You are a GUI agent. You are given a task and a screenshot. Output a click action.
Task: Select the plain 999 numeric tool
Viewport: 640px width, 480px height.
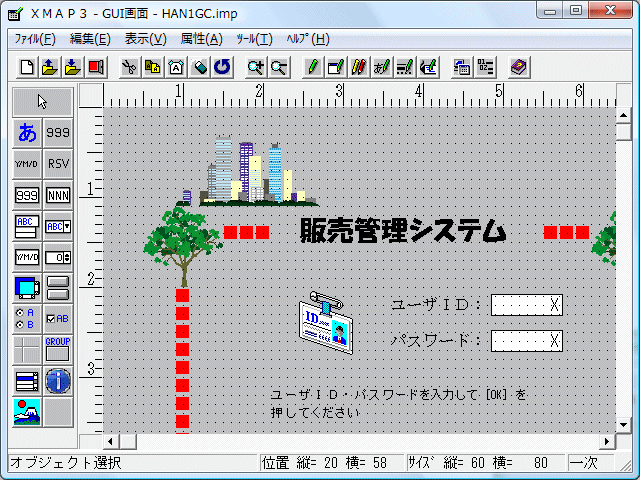coord(58,133)
